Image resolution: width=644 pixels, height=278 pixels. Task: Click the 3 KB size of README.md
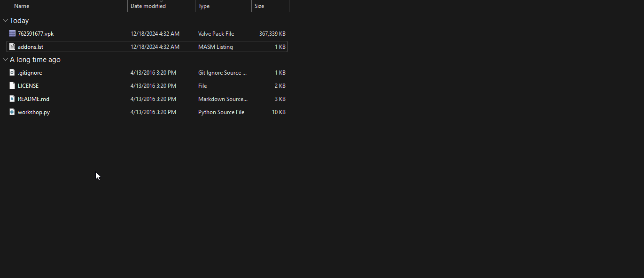click(x=280, y=99)
